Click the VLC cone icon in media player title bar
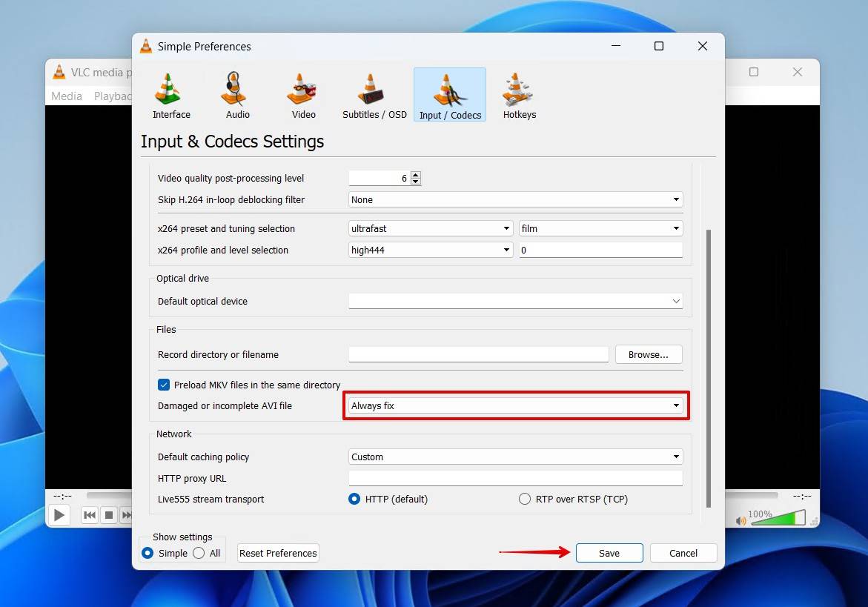The height and width of the screenshot is (607, 868). click(x=59, y=72)
